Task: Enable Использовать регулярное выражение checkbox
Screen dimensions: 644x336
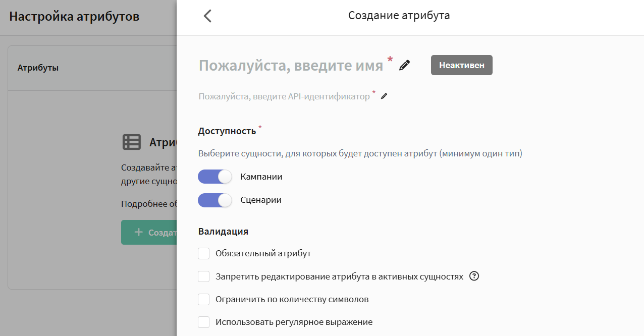Action: tap(204, 322)
